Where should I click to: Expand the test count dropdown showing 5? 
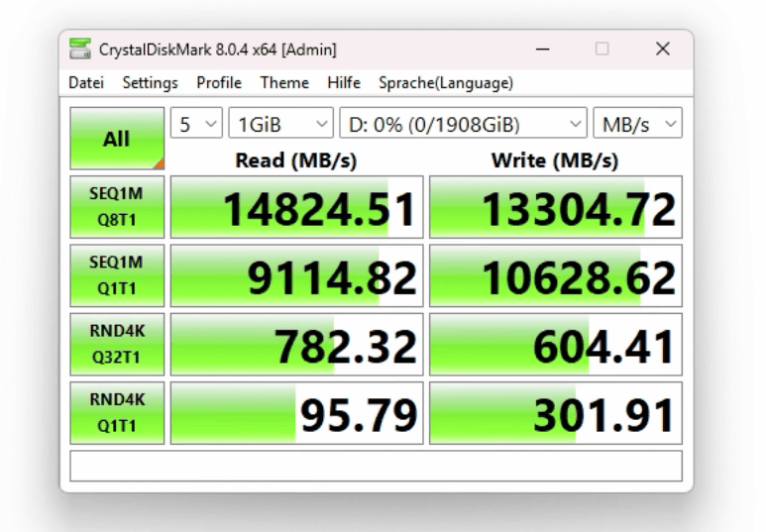click(x=196, y=123)
